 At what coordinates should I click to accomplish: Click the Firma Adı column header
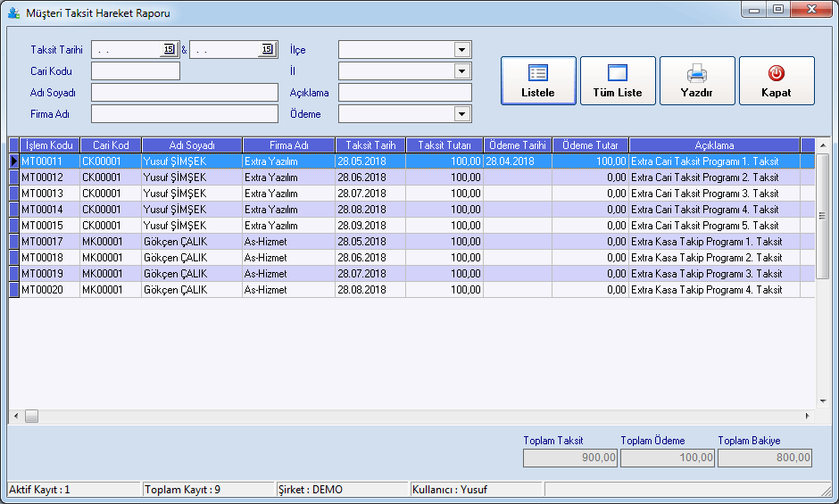coord(289,145)
